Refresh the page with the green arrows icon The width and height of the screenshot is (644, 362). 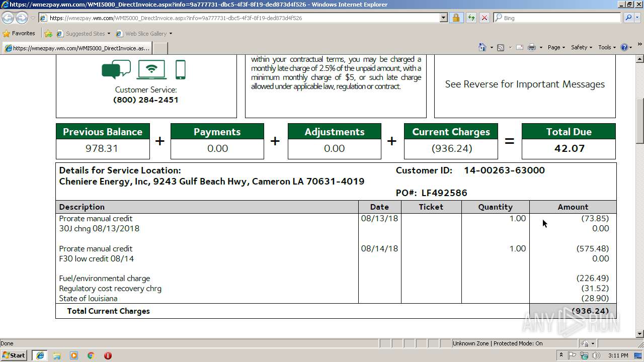pyautogui.click(x=471, y=18)
